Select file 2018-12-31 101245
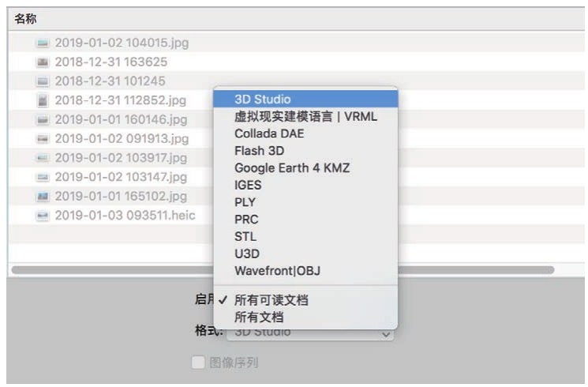The image size is (588, 387). (110, 81)
